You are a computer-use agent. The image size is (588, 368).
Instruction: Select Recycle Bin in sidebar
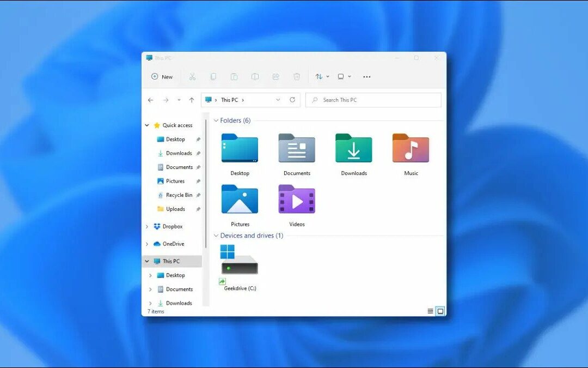point(179,195)
